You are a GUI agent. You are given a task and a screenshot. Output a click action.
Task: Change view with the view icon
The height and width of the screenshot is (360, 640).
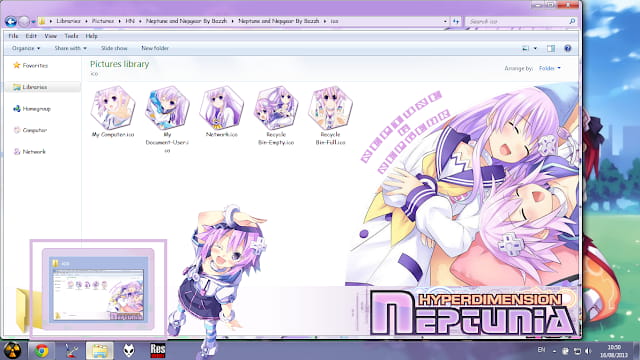pyautogui.click(x=526, y=48)
